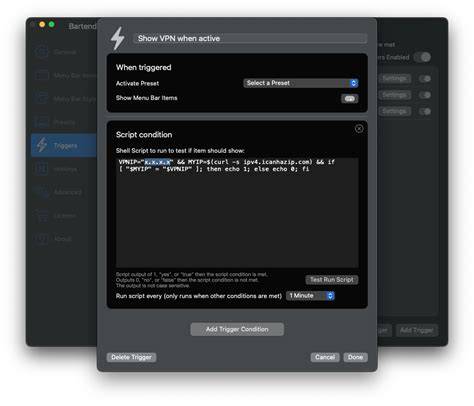The image size is (474, 406).
Task: Remove the Script condition with the circled X
Action: (x=359, y=129)
